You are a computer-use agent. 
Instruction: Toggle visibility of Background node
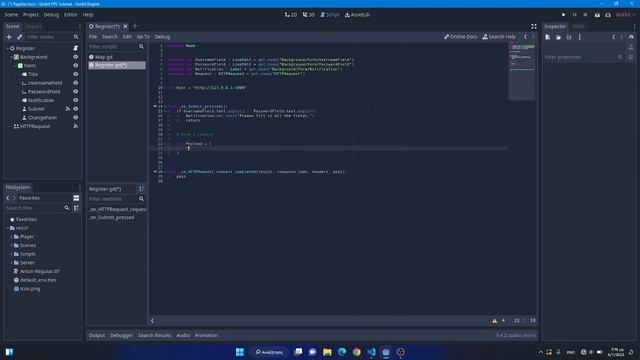pyautogui.click(x=76, y=57)
